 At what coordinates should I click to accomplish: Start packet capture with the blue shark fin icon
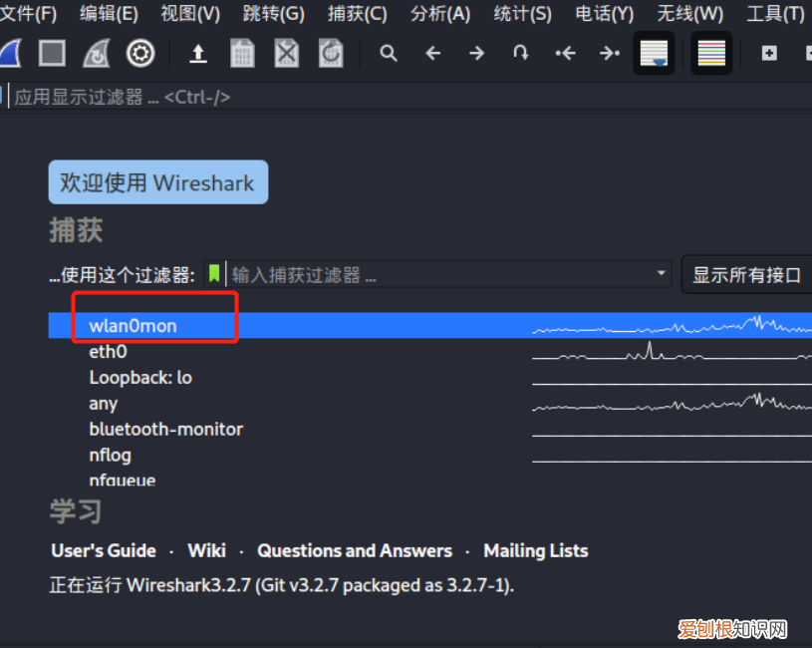[10, 53]
